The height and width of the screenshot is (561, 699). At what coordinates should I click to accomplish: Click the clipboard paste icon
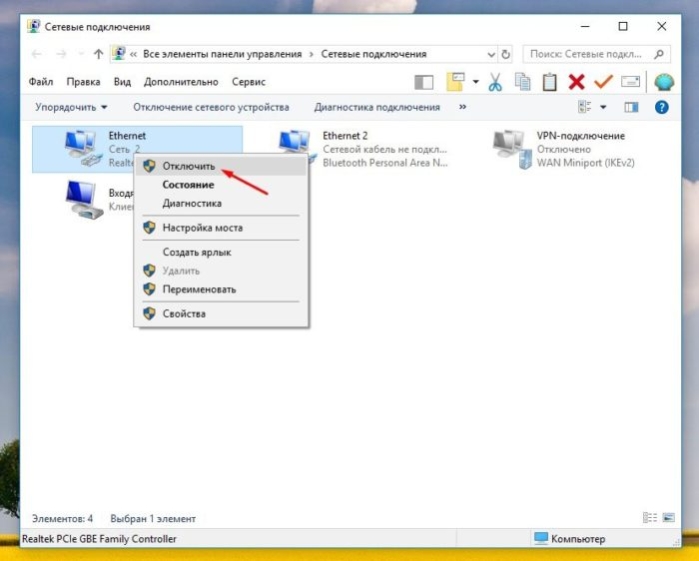coord(549,82)
